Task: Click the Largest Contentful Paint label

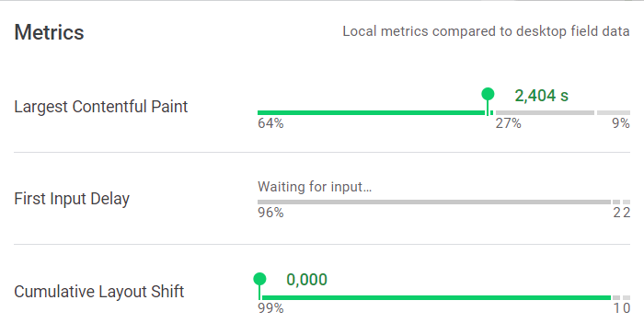Action: pyautogui.click(x=100, y=107)
